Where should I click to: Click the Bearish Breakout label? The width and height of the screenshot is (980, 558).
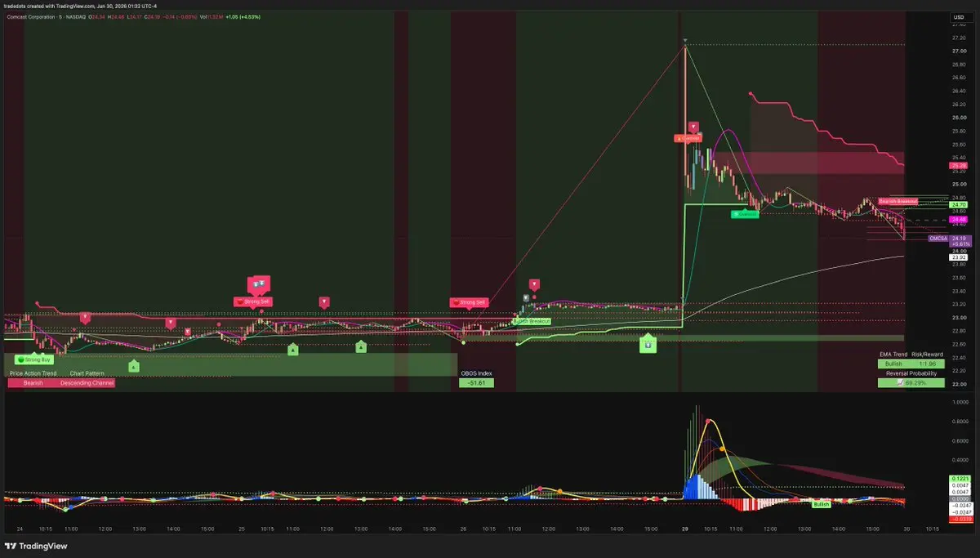[x=898, y=201]
